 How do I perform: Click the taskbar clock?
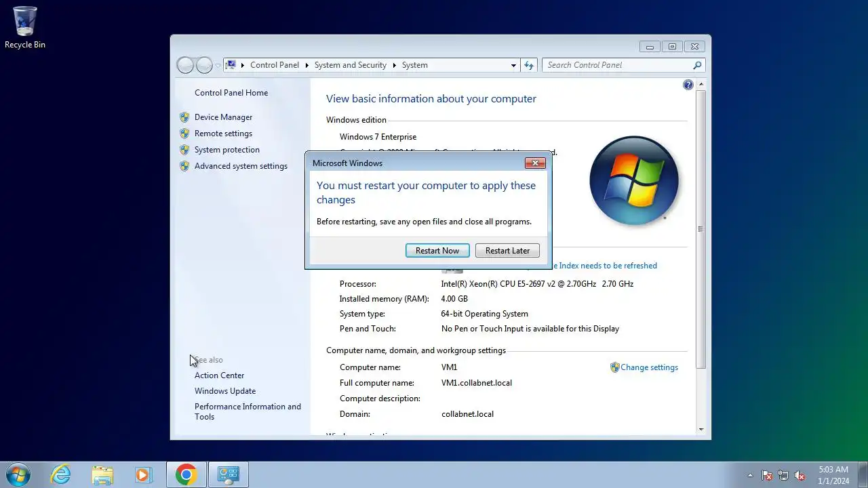pyautogui.click(x=833, y=474)
